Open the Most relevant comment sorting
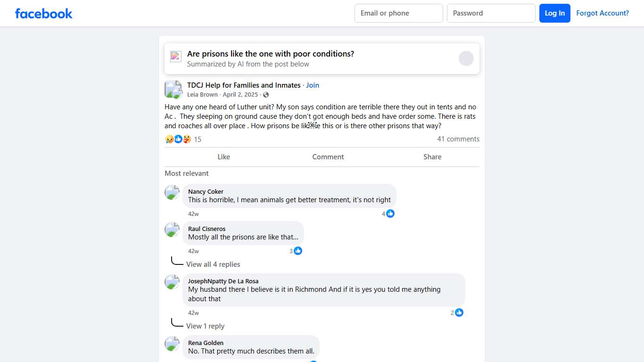 click(187, 173)
